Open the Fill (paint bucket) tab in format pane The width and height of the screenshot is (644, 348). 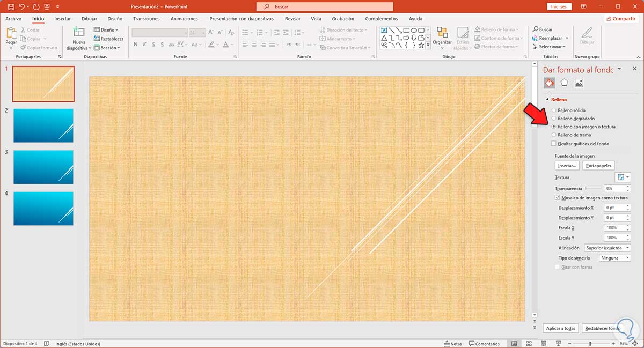[549, 83]
